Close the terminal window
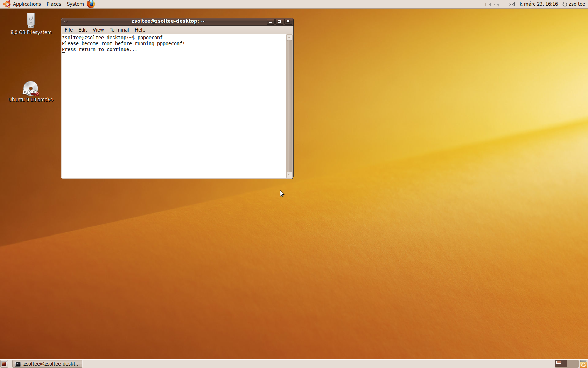The image size is (588, 368). click(288, 21)
